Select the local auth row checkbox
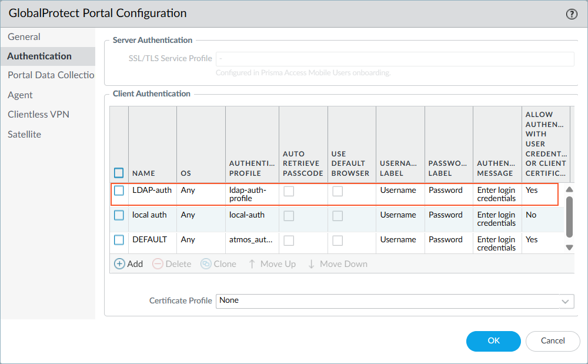This screenshot has height=364, width=588. [119, 215]
